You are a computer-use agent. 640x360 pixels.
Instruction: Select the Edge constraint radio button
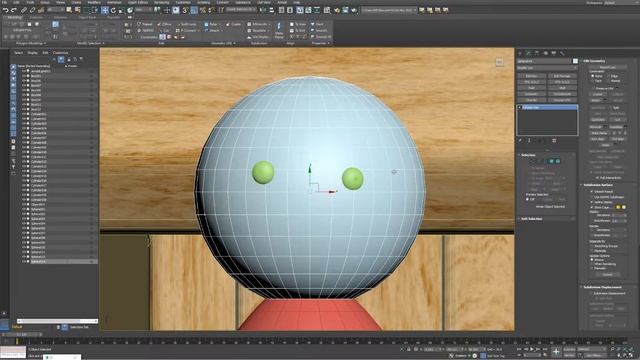pyautogui.click(x=608, y=76)
